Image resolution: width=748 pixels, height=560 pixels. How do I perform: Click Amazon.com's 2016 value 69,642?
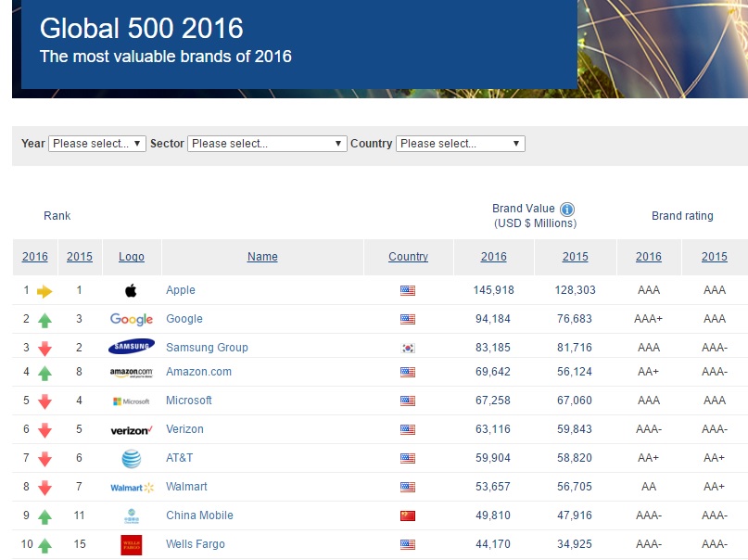(x=493, y=372)
